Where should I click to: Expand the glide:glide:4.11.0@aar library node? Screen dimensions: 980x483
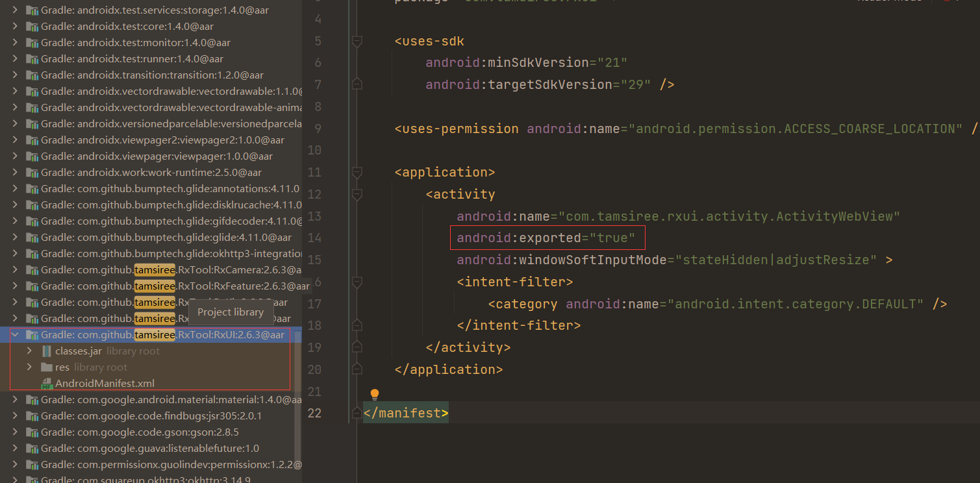[x=15, y=238]
